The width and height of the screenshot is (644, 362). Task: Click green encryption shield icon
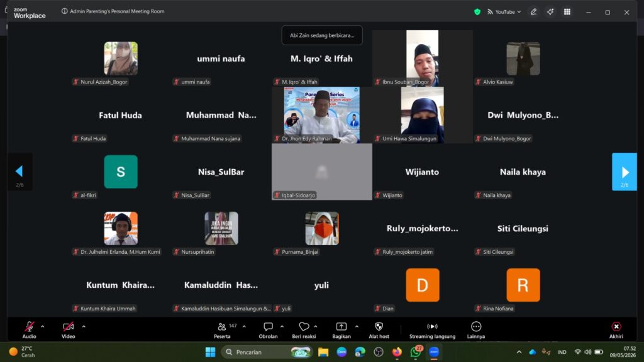click(x=477, y=12)
